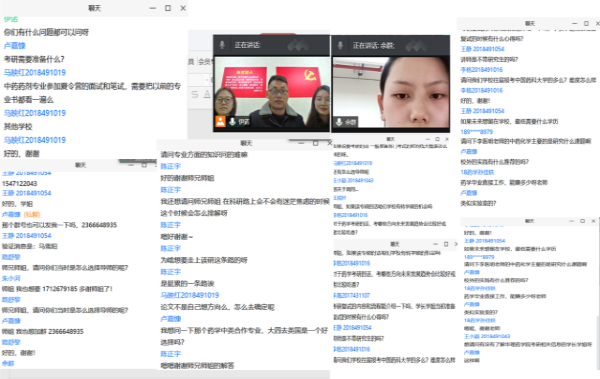Click the orange host avatar icon on left video
This screenshot has width=600, height=379.
221,121
